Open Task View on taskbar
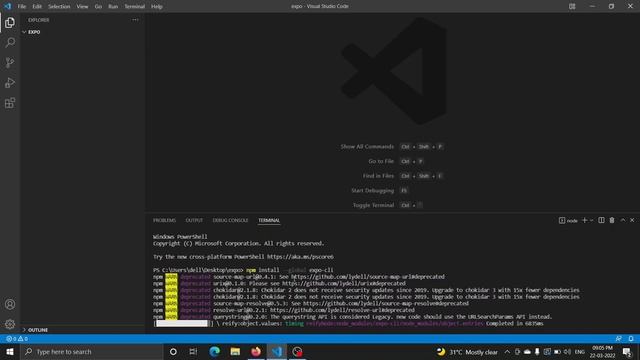This screenshot has height=360, width=640. coord(193,351)
